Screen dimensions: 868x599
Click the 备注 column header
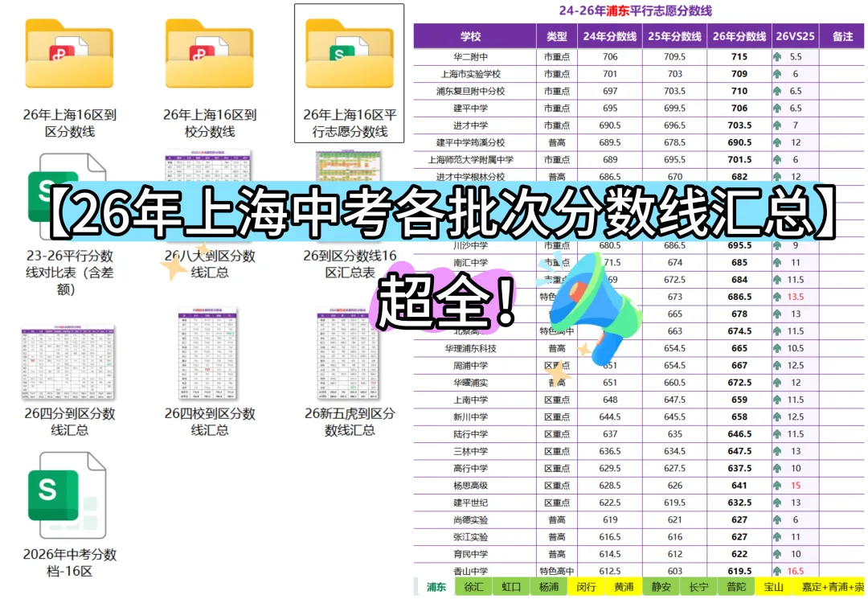pyautogui.click(x=842, y=36)
